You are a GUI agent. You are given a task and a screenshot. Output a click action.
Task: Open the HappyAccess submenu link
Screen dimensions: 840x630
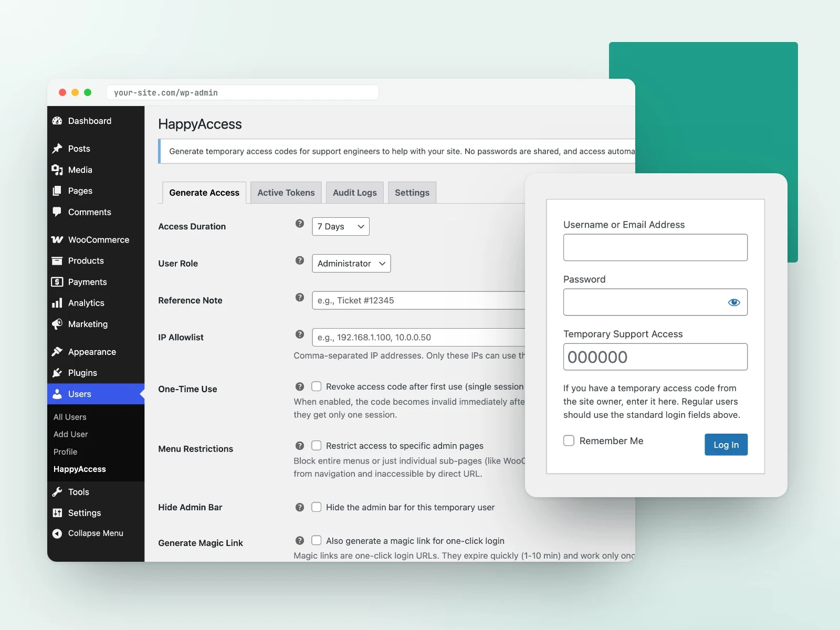(80, 469)
